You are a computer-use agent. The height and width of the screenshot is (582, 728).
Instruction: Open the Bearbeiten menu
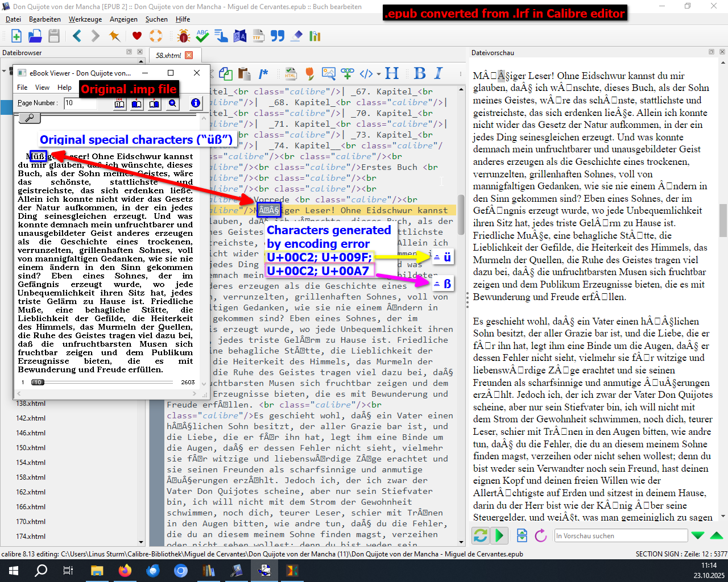click(45, 19)
